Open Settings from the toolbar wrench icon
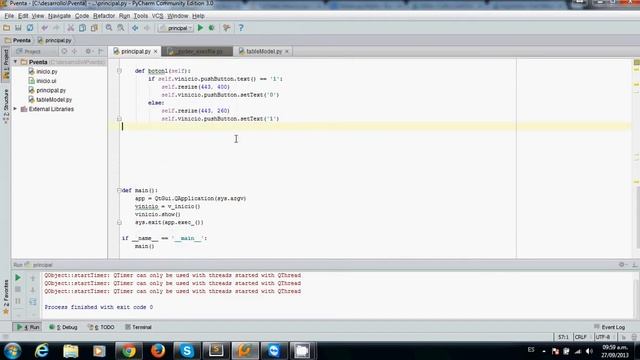The image size is (640, 360). pos(227,28)
